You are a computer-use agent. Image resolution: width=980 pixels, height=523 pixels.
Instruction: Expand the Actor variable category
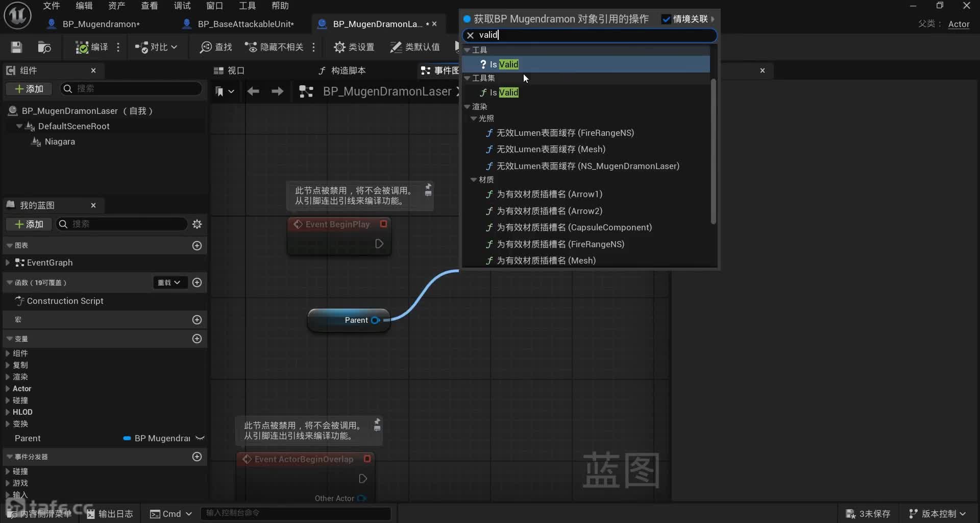pyautogui.click(x=8, y=389)
